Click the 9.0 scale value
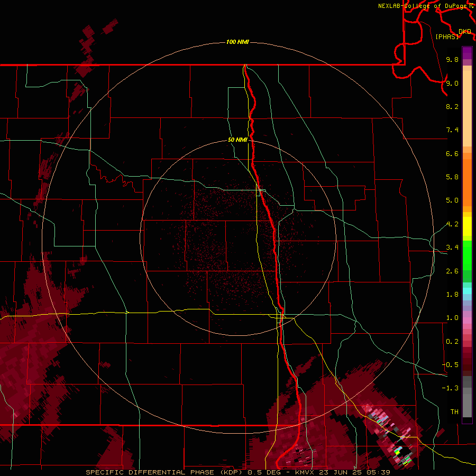 (x=452, y=83)
